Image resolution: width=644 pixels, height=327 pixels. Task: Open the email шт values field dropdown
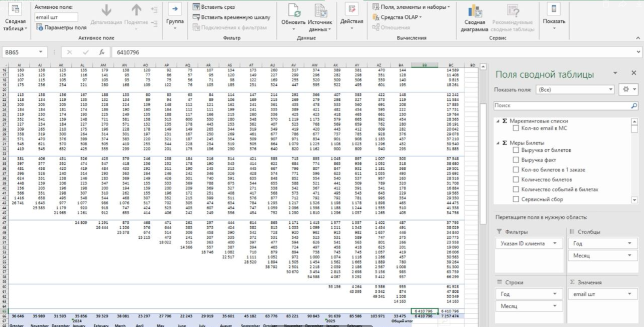coord(629,294)
